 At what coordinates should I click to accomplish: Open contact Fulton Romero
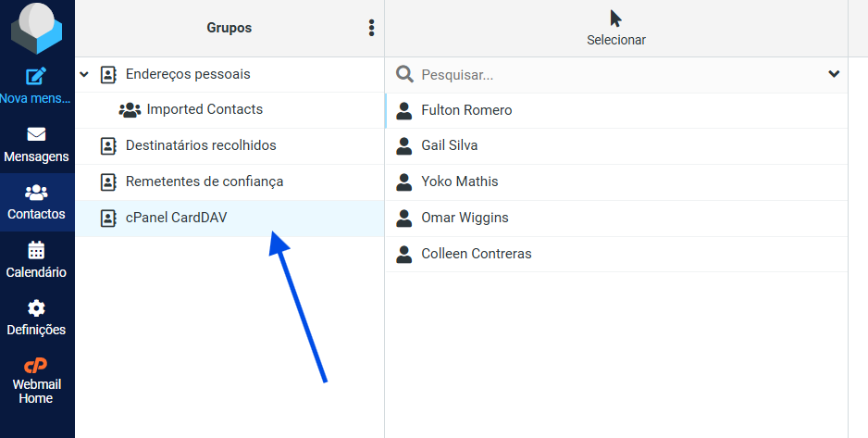click(466, 110)
